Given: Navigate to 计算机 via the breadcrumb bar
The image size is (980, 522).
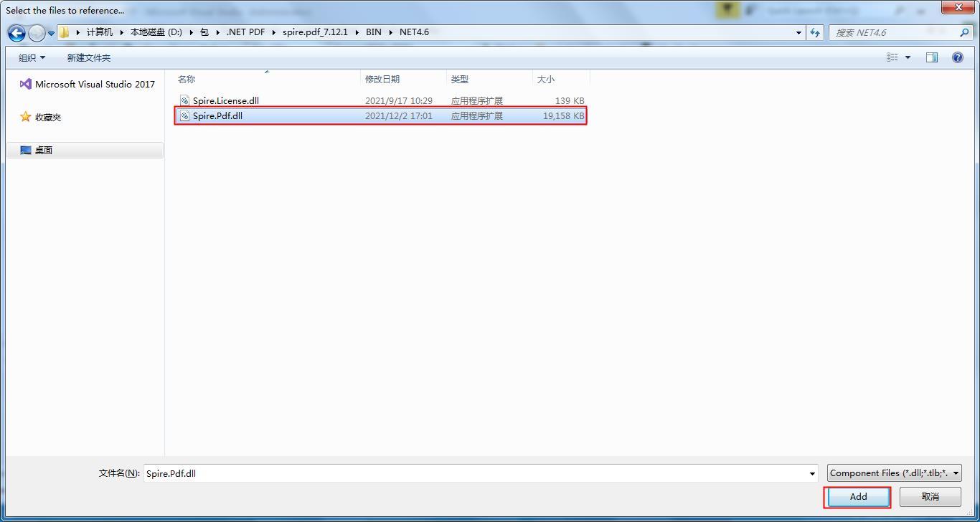Looking at the screenshot, I should click(x=100, y=32).
